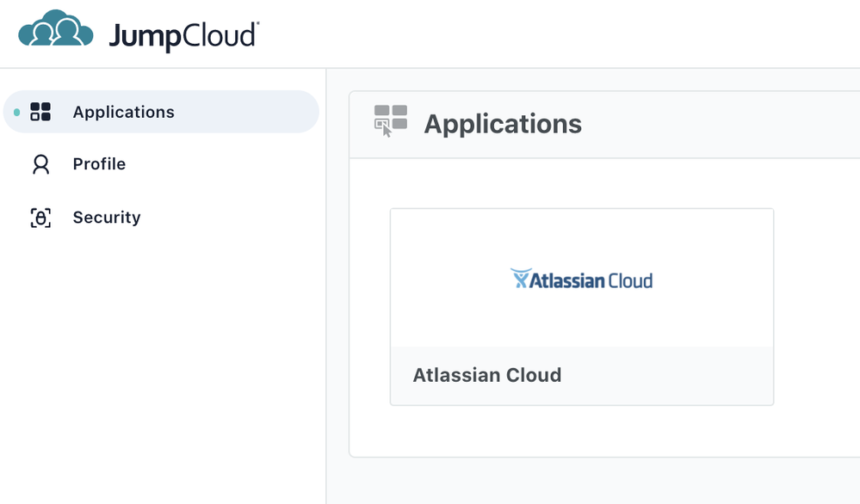This screenshot has height=504, width=860.
Task: Click the JumpCloud cloud logo icon
Action: point(55,28)
